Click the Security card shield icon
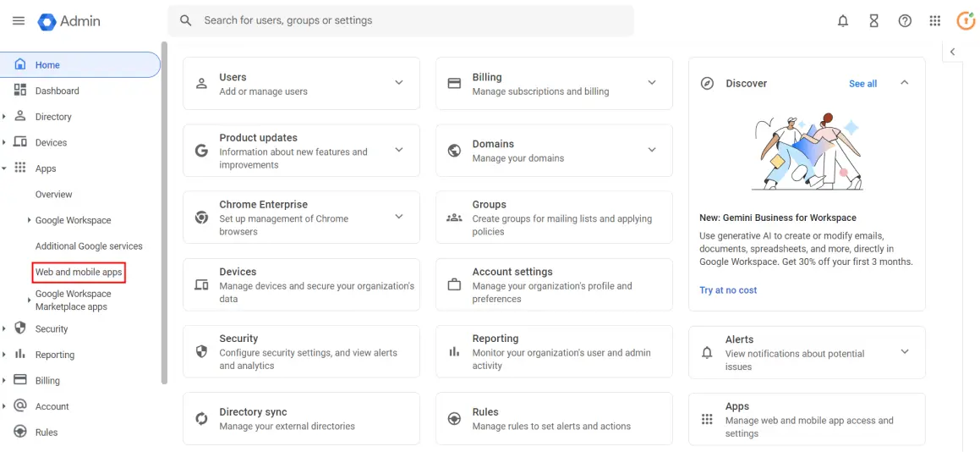 (x=201, y=351)
